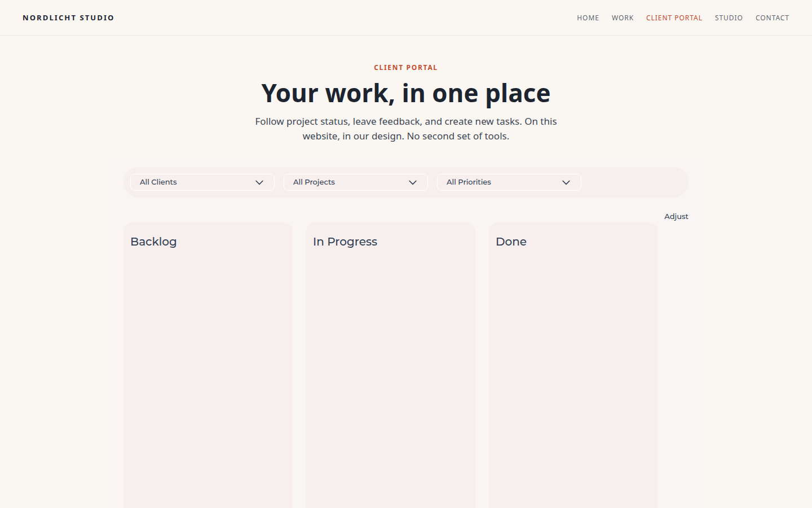Select the Done column heading
The height and width of the screenshot is (508, 812).
coord(511,242)
